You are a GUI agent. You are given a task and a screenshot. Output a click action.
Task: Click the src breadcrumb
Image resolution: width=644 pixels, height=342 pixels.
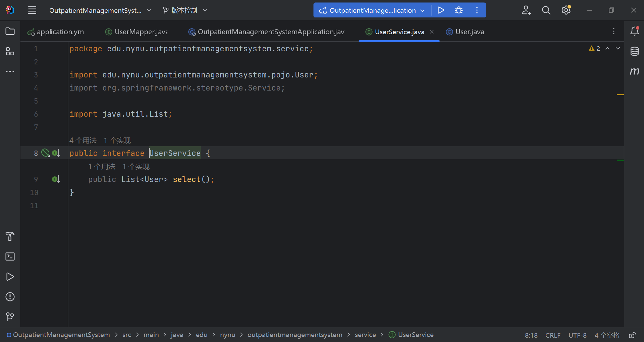[x=127, y=335]
